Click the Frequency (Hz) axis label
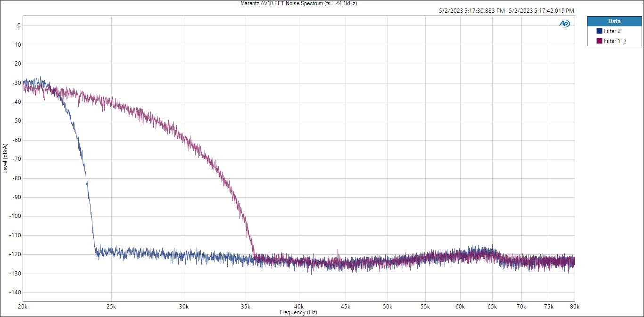 point(298,312)
